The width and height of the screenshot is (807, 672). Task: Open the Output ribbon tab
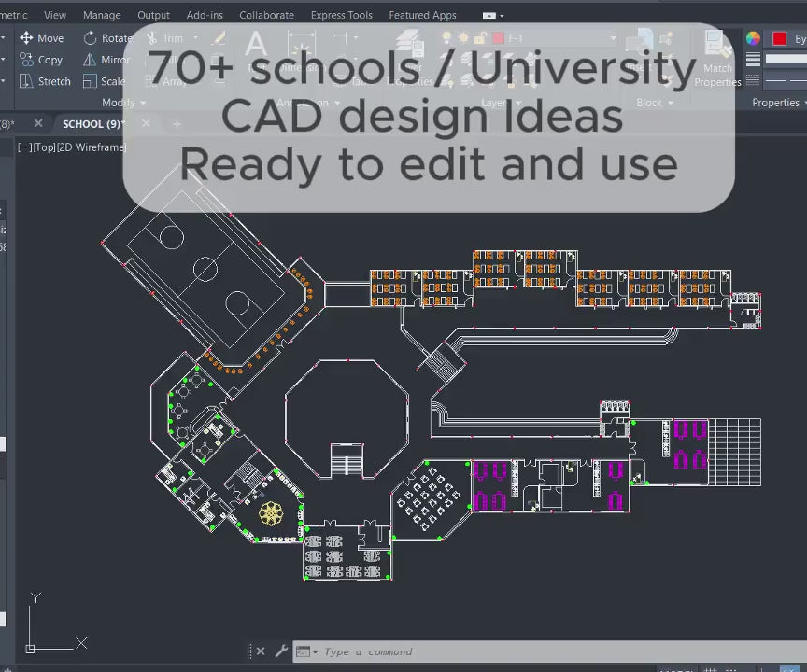(x=153, y=15)
